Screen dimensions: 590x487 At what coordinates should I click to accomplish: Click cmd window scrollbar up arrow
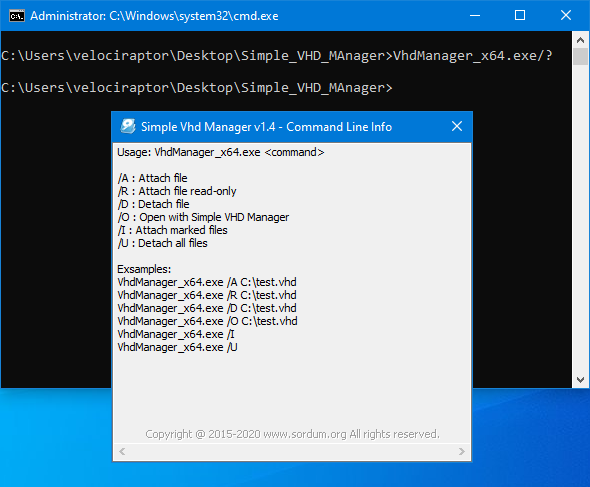tap(581, 40)
